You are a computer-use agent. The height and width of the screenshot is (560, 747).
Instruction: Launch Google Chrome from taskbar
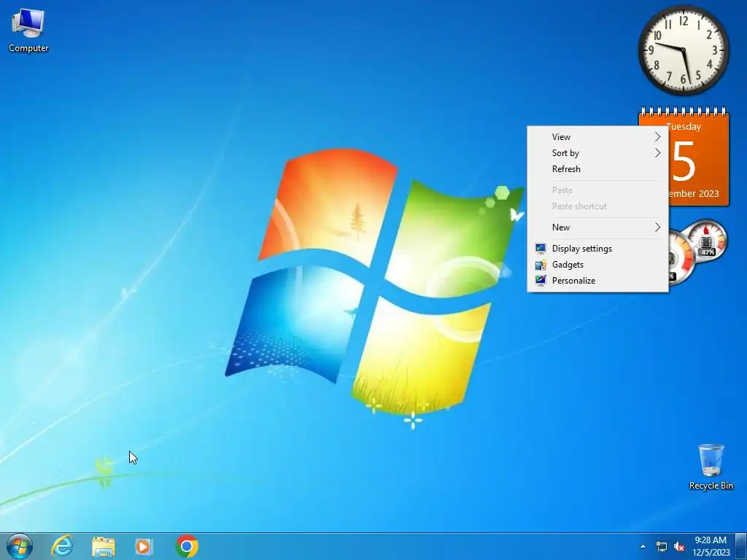187,546
